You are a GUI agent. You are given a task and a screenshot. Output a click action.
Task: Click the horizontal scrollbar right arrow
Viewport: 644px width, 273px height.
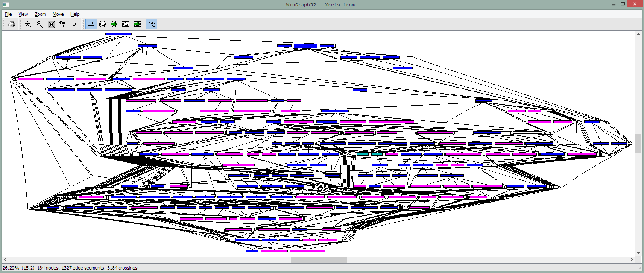[632, 260]
